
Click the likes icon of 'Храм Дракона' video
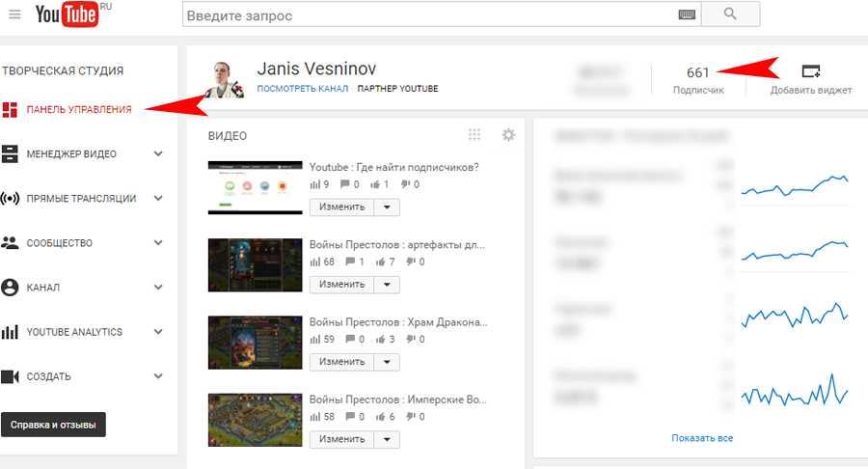[381, 340]
